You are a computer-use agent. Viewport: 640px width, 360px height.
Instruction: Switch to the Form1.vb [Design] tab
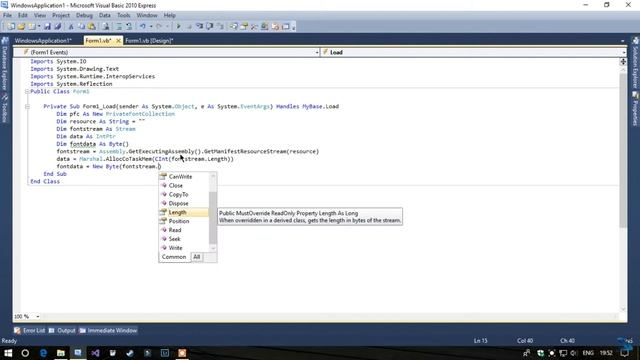coord(149,40)
